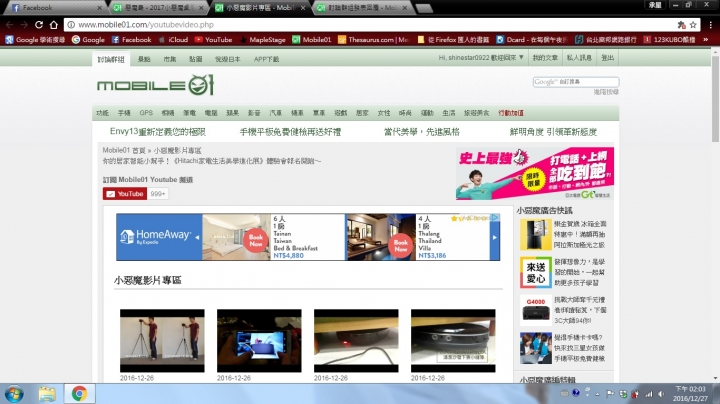Open the tripod demo video thumbnail
720x404 pixels.
(x=162, y=341)
